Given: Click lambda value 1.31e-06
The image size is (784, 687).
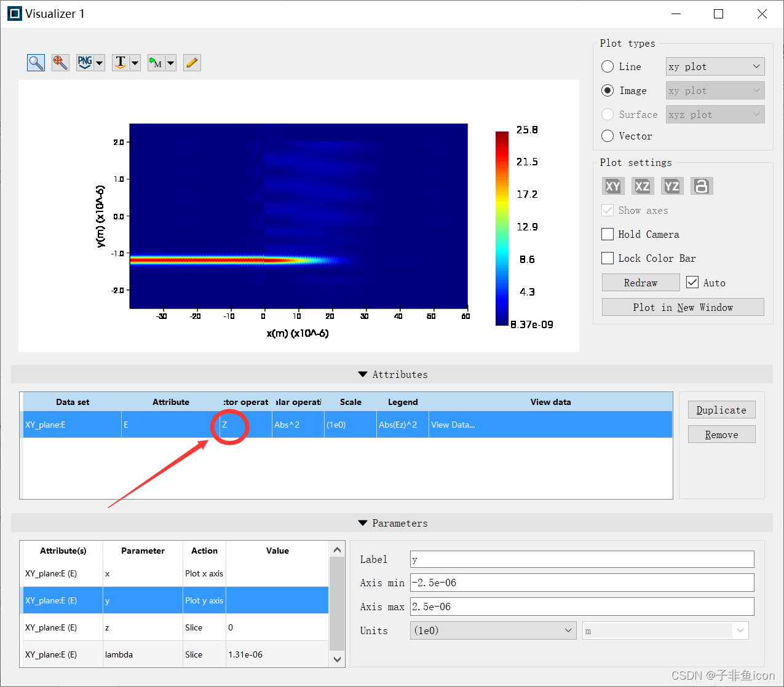Looking at the screenshot, I should [x=277, y=654].
